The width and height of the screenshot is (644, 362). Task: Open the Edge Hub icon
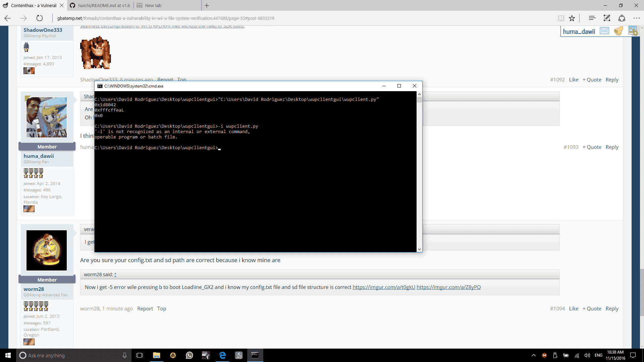pos(592,18)
